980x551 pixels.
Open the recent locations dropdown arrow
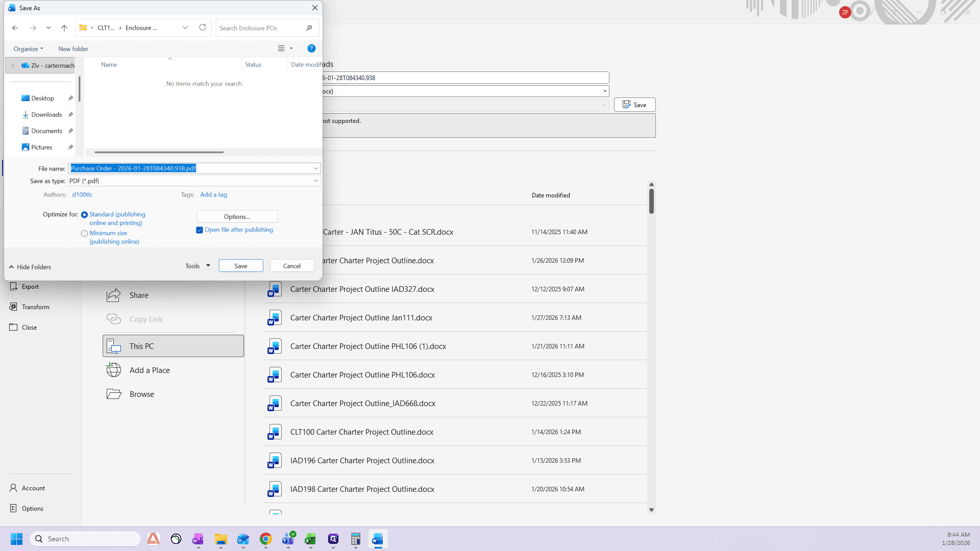[48, 28]
